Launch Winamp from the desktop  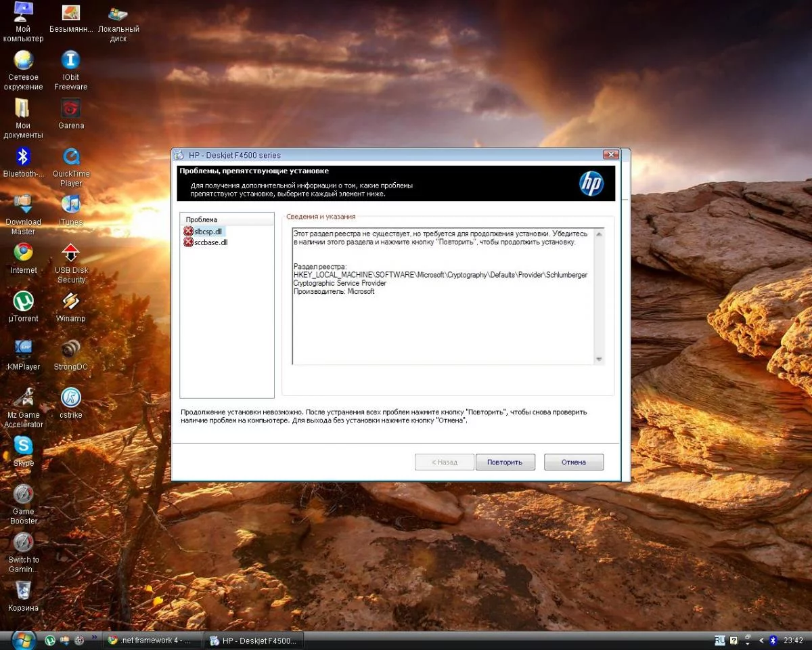[71, 306]
